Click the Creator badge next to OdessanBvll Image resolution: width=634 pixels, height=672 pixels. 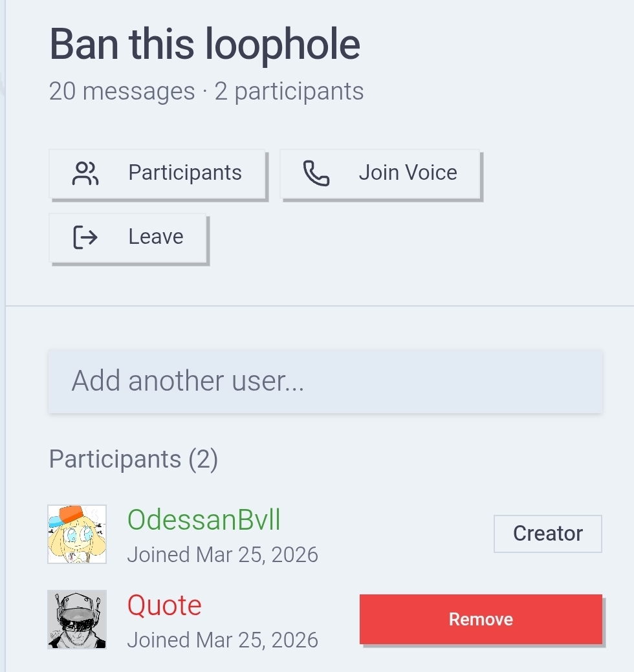coord(548,534)
